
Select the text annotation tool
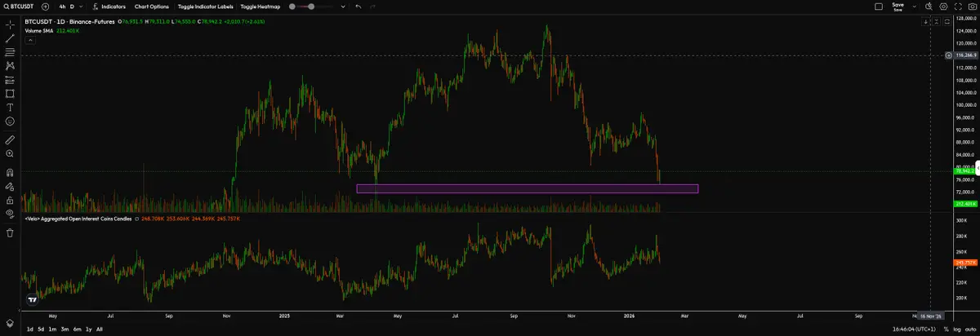point(10,108)
